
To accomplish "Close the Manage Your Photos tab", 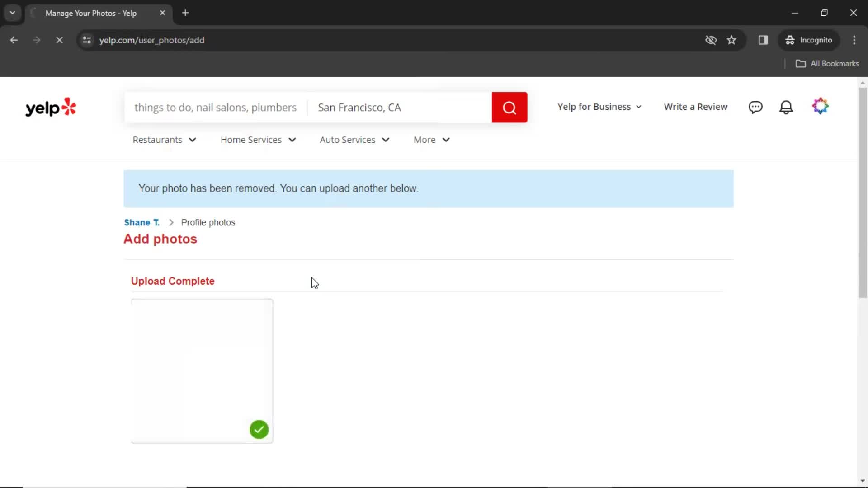I will click(x=162, y=13).
